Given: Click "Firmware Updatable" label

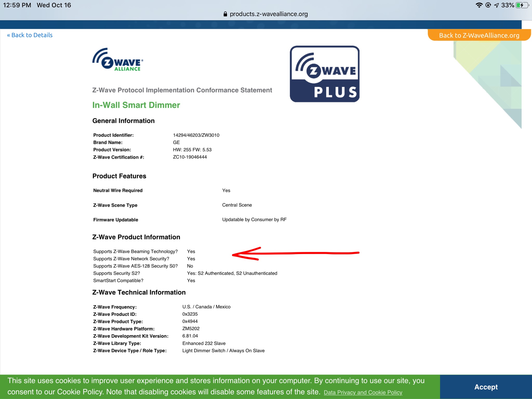Looking at the screenshot, I should coord(116,220).
